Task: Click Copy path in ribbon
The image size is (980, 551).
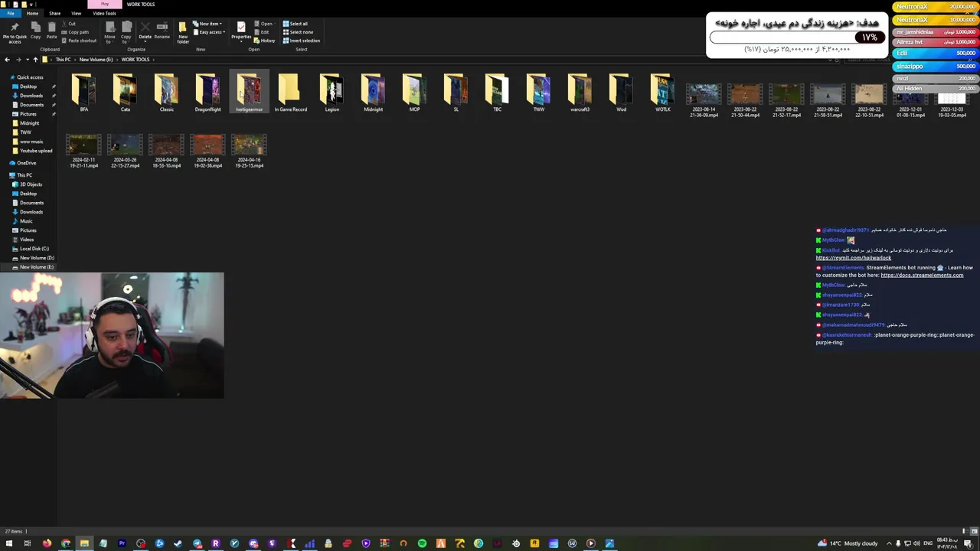Action: point(76,32)
